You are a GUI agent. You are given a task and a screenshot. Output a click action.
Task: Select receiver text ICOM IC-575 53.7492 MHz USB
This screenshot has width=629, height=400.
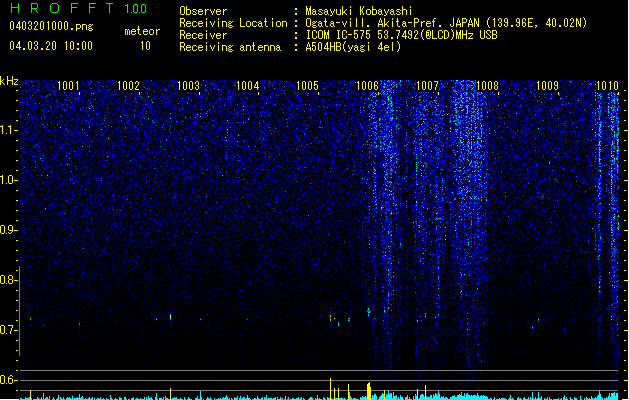[401, 35]
